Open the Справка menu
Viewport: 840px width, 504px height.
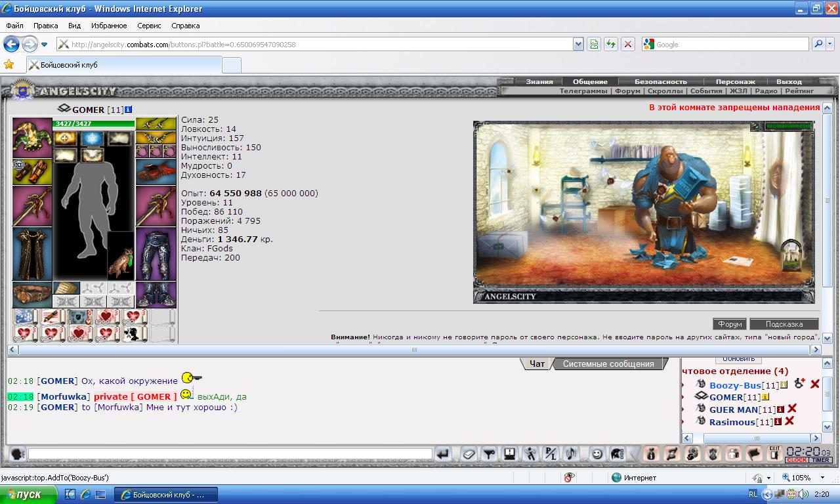185,26
